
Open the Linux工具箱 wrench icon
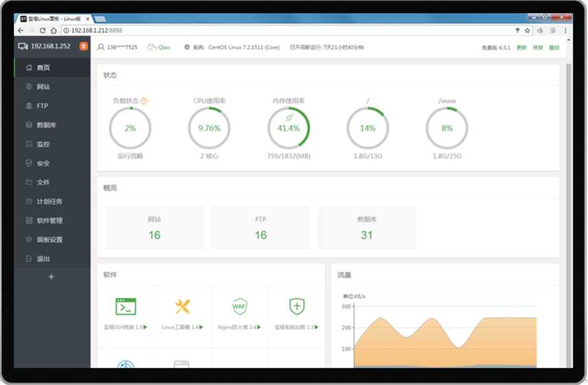(x=183, y=306)
